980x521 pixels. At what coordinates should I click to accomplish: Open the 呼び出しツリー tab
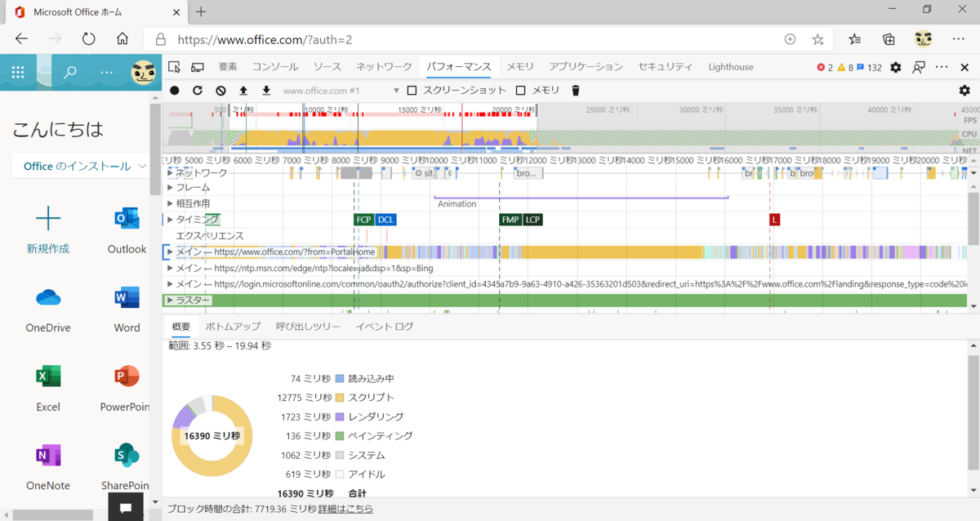[308, 327]
